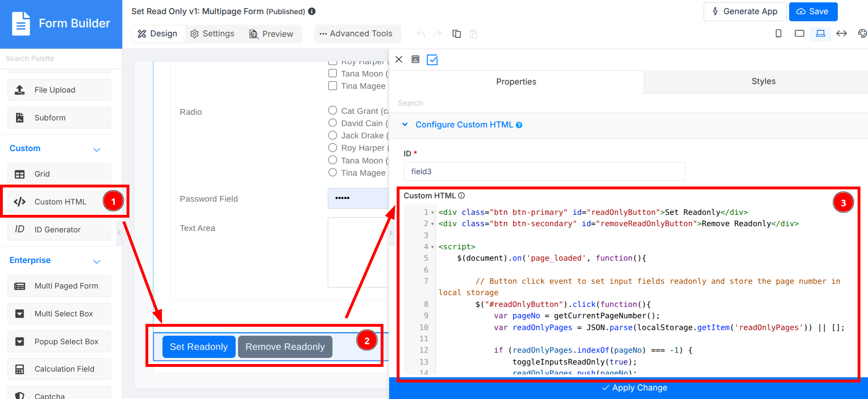868x399 pixels.
Task: Collapse the left palette sidebar handle
Action: pyautogui.click(x=119, y=233)
